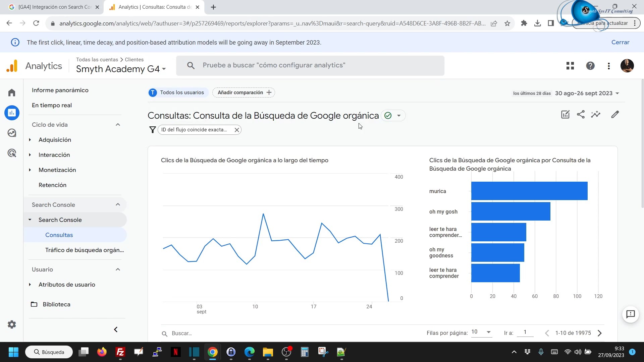Collapse the Ciclo de vida section
The height and width of the screenshot is (362, 644).
[x=118, y=125]
